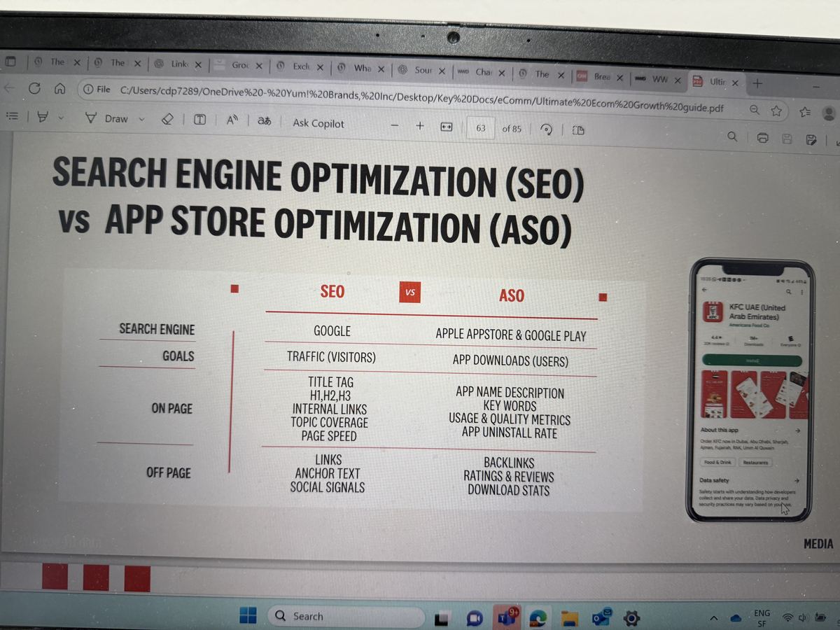Viewport: 840px width, 630px height.
Task: Click the 'OFF PAGE' row label
Action: tap(168, 472)
